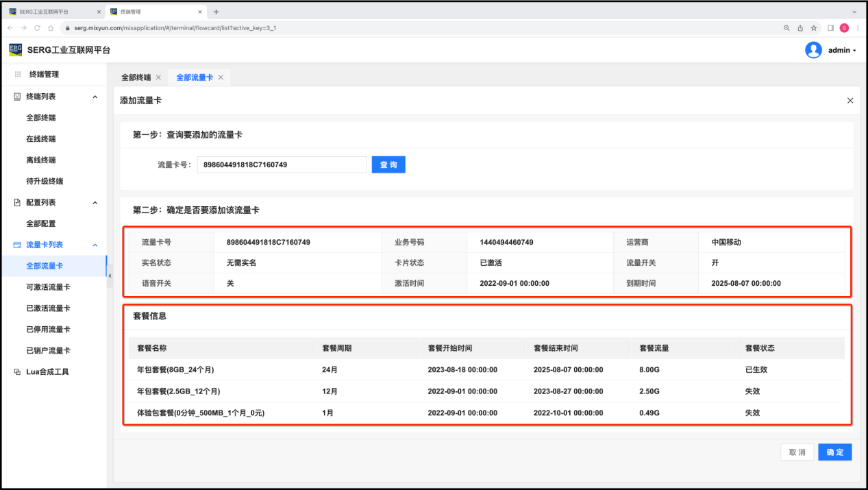Image resolution: width=868 pixels, height=490 pixels.
Task: Collapse the 流量卡列表 menu group
Action: click(x=95, y=245)
